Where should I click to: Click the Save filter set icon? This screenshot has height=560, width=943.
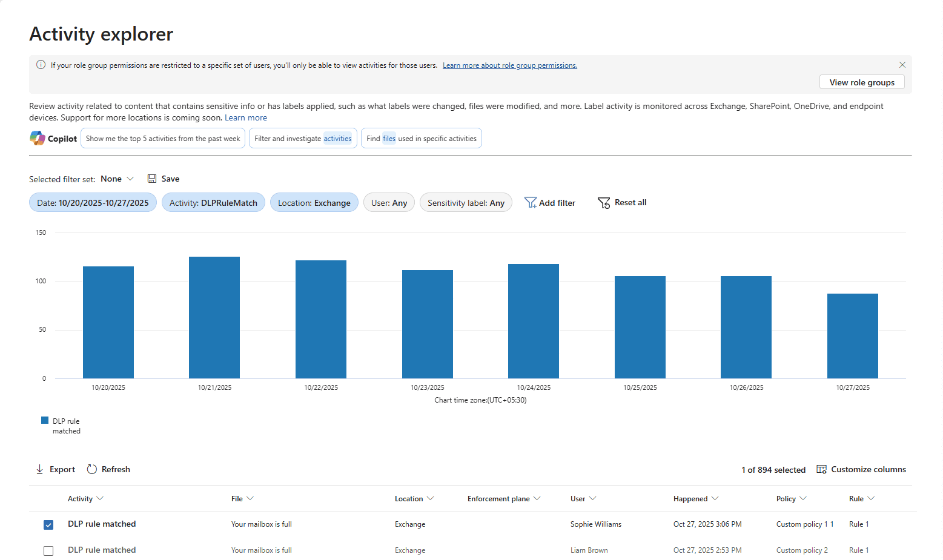coord(152,178)
